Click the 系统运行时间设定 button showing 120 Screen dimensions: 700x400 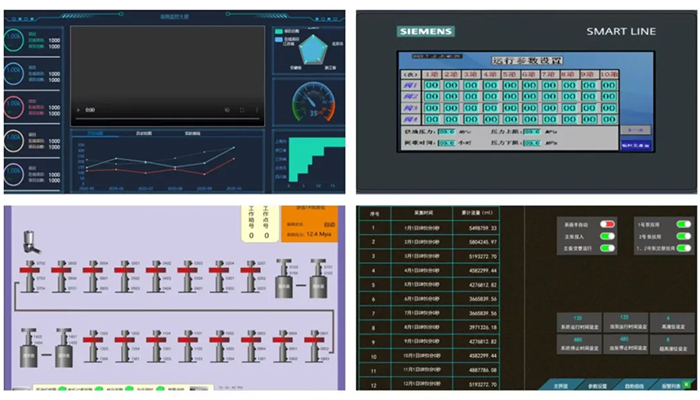(x=579, y=322)
